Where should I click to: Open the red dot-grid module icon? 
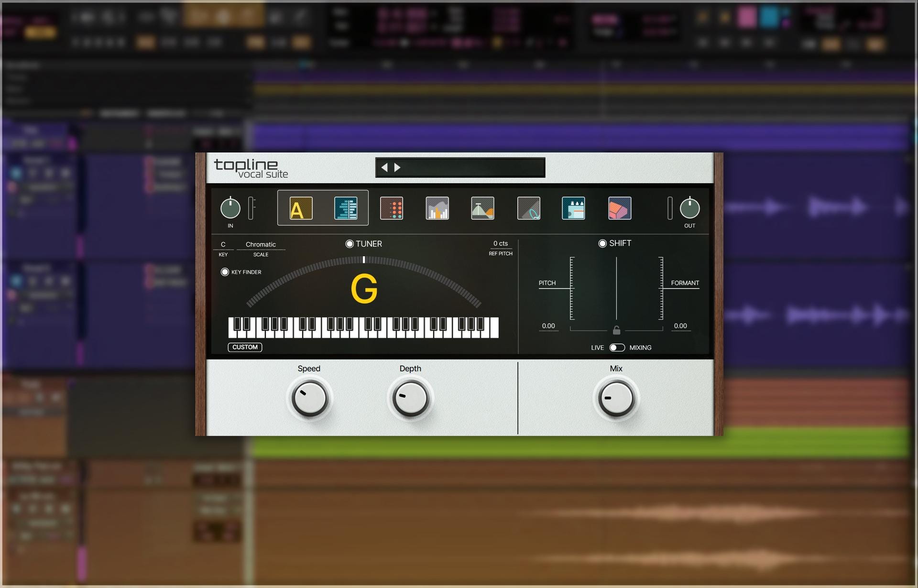point(392,208)
